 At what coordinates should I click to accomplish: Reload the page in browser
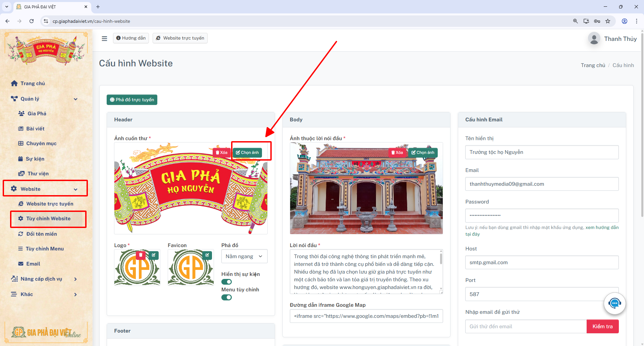32,21
